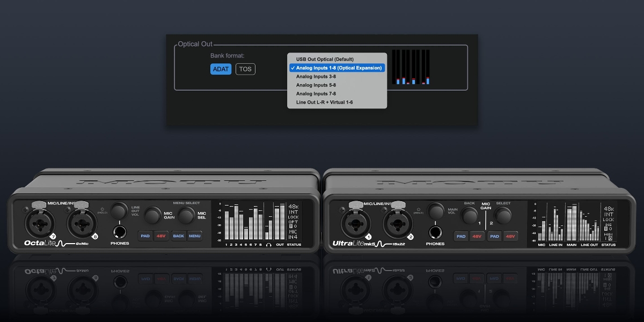Click UltraLite mk5 combo input jack 1
The image size is (644, 322).
[x=356, y=222]
